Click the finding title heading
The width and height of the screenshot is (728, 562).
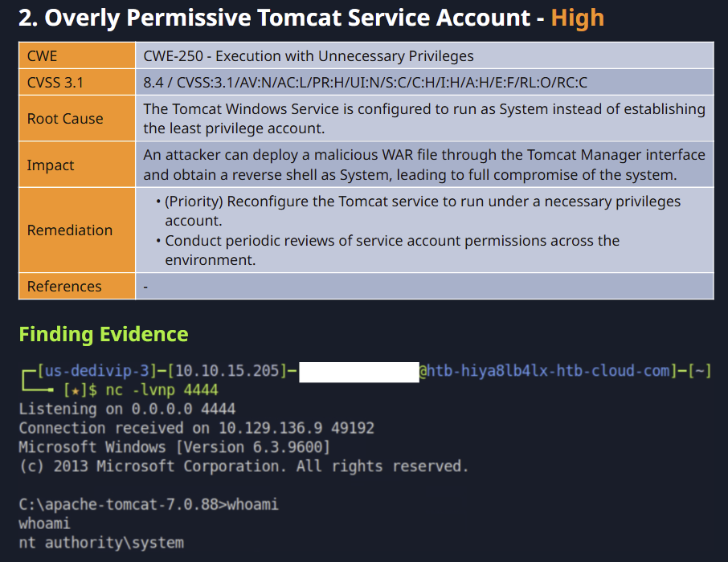tap(311, 18)
